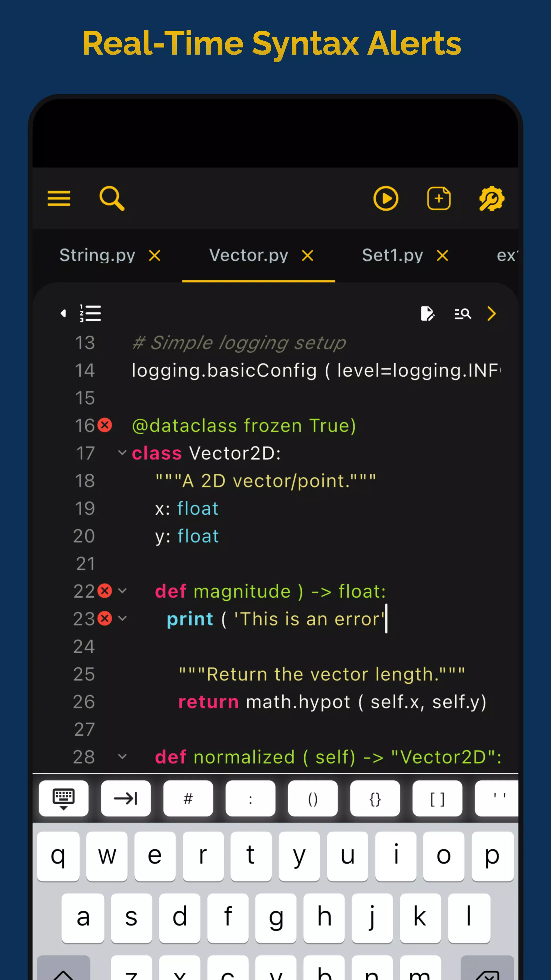Select the Vector.py tab
This screenshot has width=551, height=980.
(249, 255)
